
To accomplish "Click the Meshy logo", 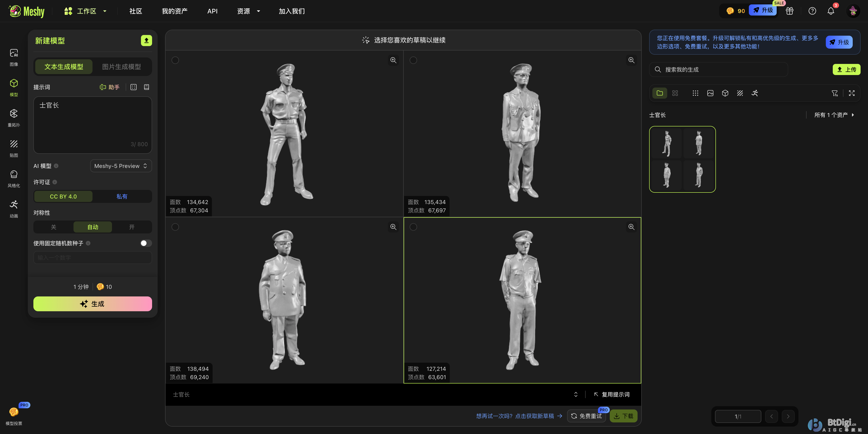I will click(x=26, y=11).
